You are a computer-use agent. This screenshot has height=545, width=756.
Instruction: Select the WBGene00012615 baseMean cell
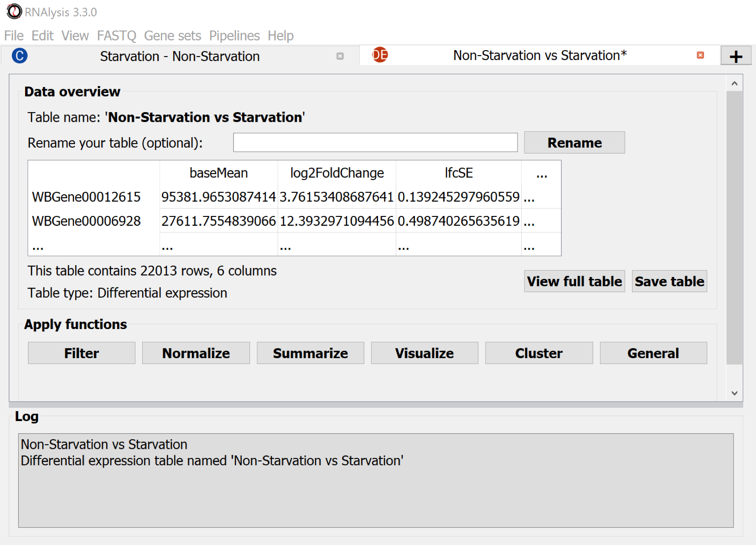coord(218,197)
